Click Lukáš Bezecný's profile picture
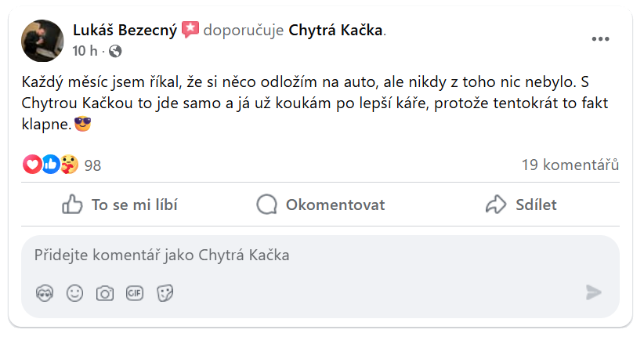This screenshot has width=644, height=337. 43,40
